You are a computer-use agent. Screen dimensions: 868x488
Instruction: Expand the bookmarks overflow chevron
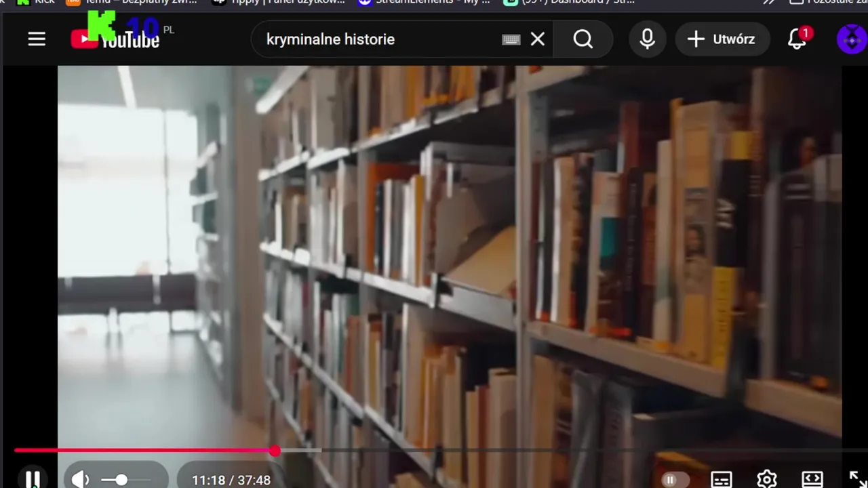(x=769, y=2)
